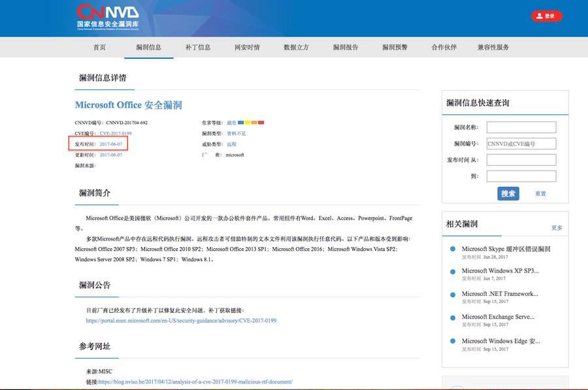Open the 网安时情 navigation tab
This screenshot has height=390, width=588.
coord(247,47)
